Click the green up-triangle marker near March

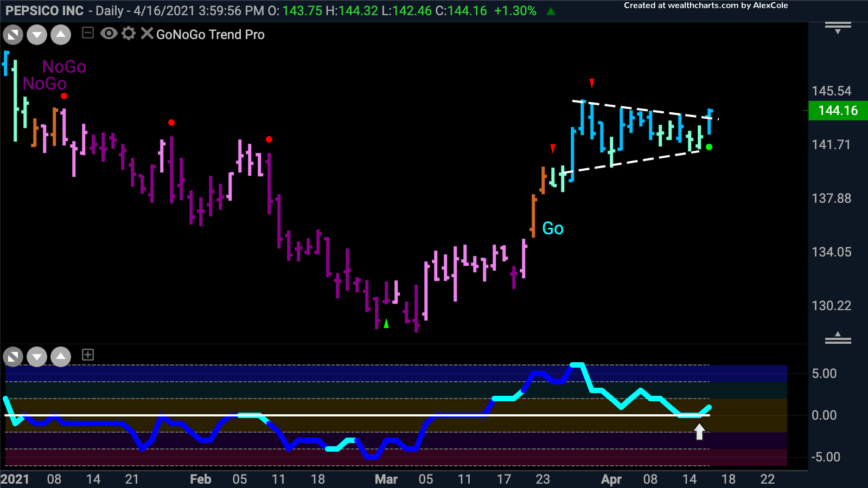[x=386, y=324]
